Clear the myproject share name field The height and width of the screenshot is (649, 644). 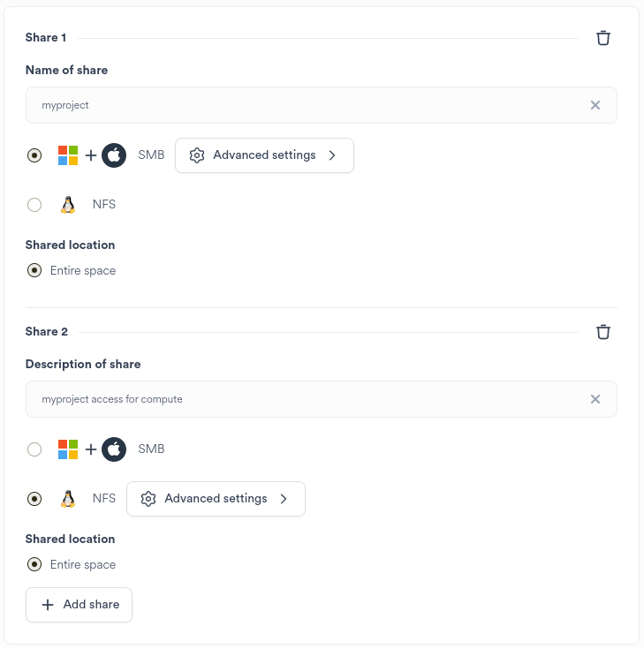(595, 105)
